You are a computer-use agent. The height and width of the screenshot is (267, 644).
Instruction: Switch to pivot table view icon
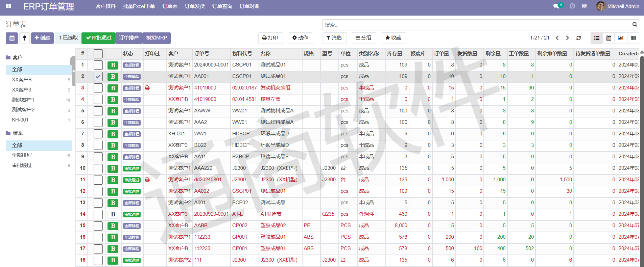[633, 38]
